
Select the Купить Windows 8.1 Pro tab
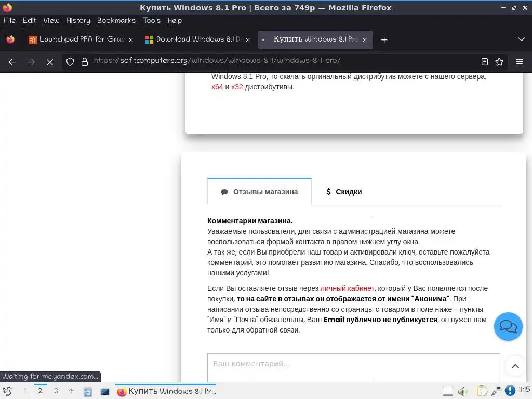click(x=315, y=39)
